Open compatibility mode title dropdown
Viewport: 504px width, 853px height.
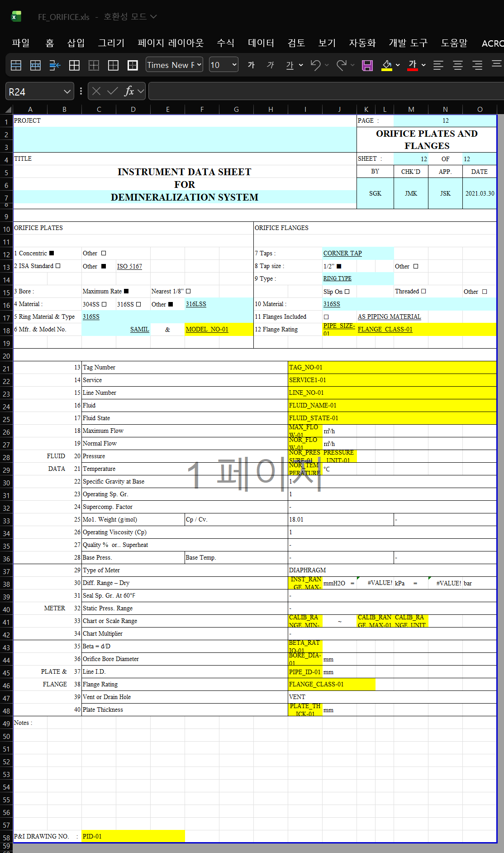(x=153, y=16)
